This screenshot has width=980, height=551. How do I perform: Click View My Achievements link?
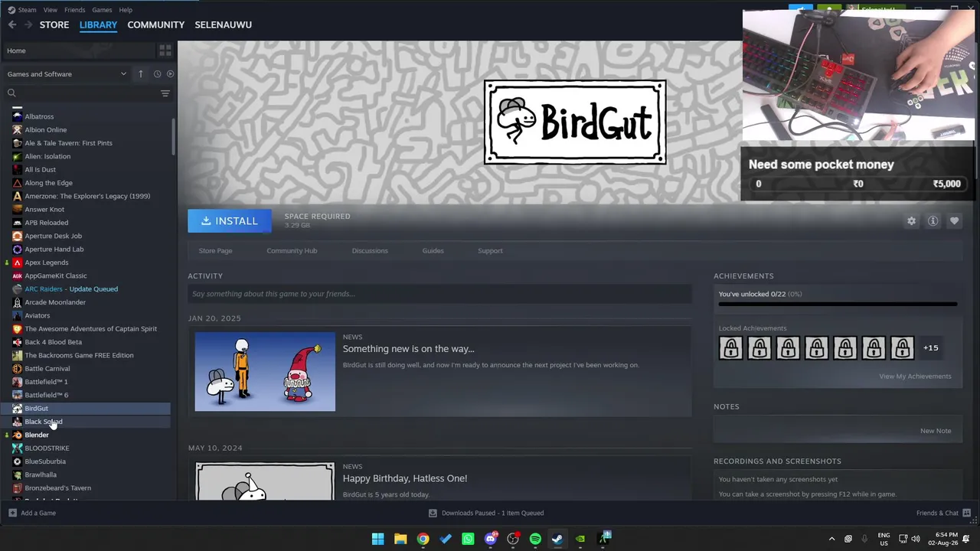coord(915,377)
